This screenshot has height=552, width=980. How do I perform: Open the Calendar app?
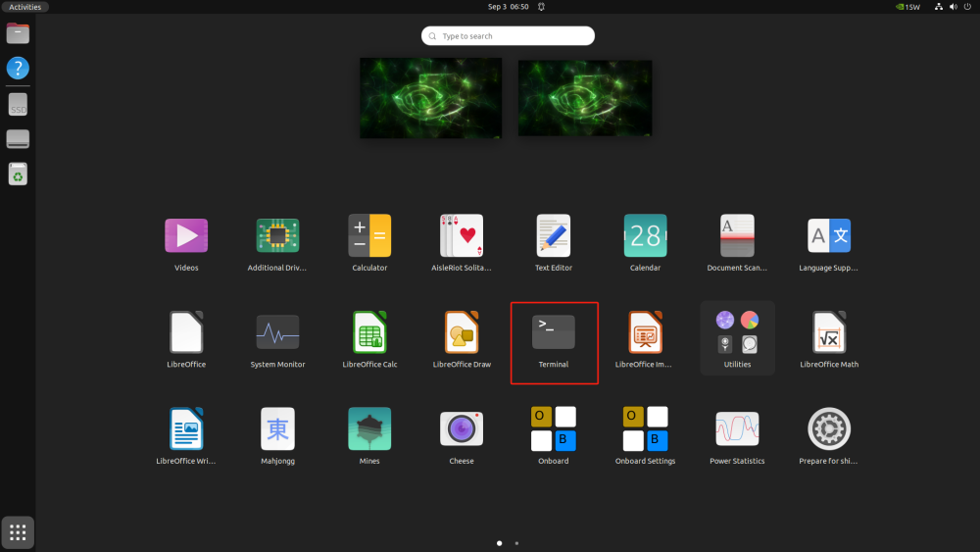[x=645, y=236]
